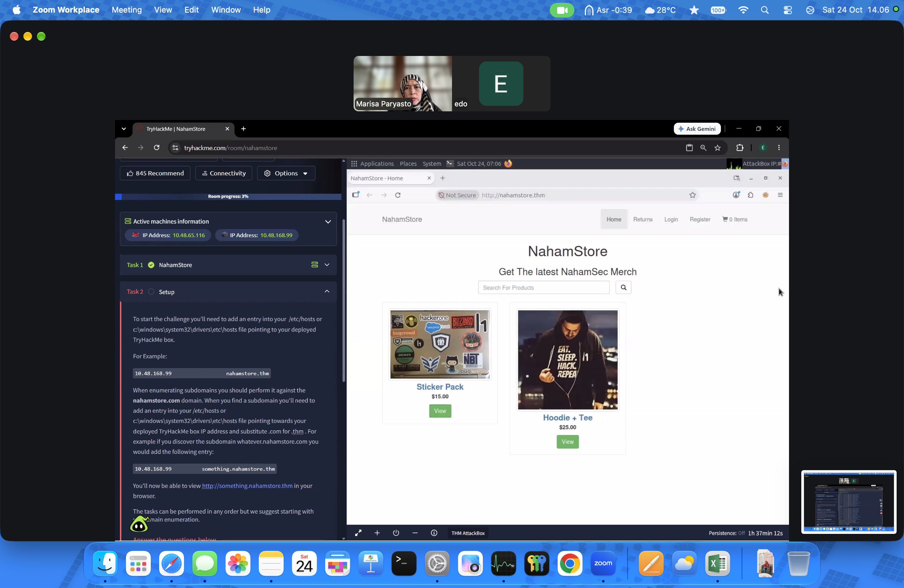Bookmark nahamstore.thm with Firefox star icon
The image size is (904, 588).
click(x=692, y=195)
